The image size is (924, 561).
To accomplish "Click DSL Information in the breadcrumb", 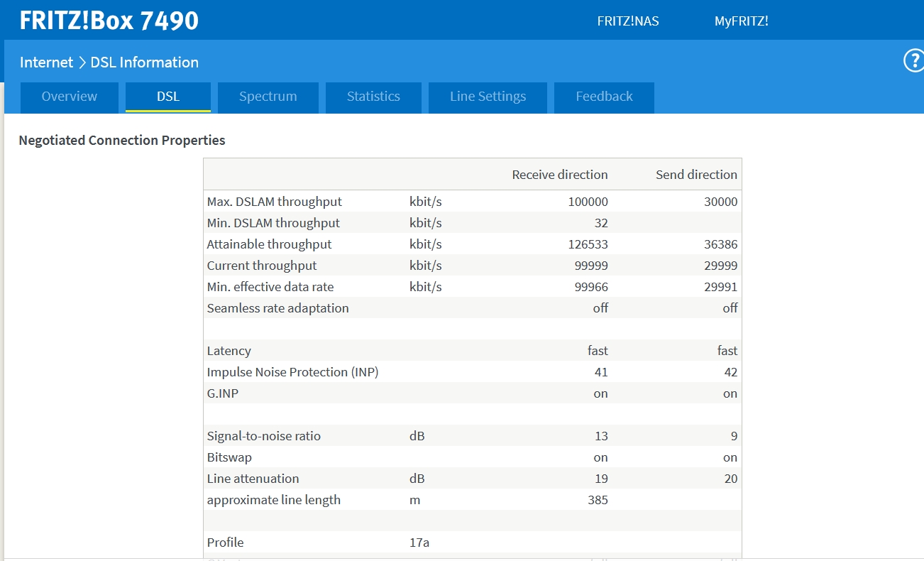I will pyautogui.click(x=144, y=62).
